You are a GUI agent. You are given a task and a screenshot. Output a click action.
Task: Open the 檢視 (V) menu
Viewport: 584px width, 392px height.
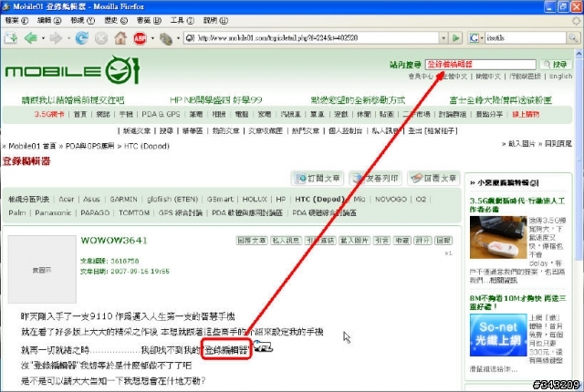[x=82, y=20]
